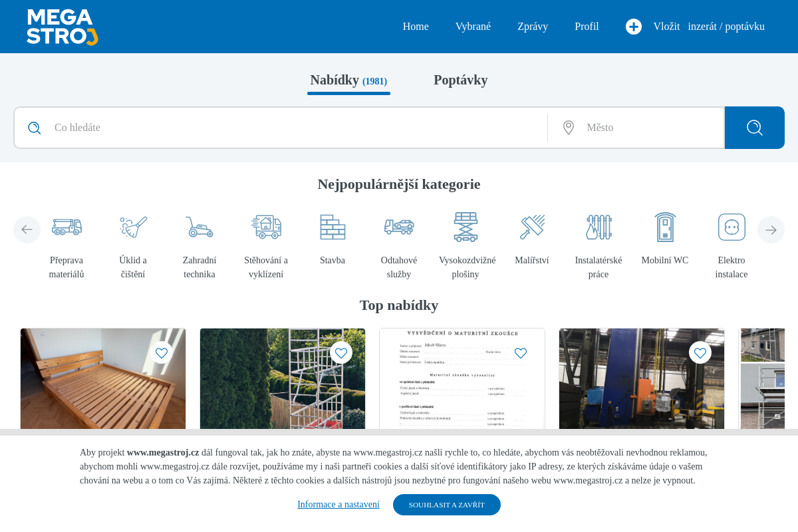Select the Odtahové služby tow truck icon
798x532 pixels.
coord(399,227)
